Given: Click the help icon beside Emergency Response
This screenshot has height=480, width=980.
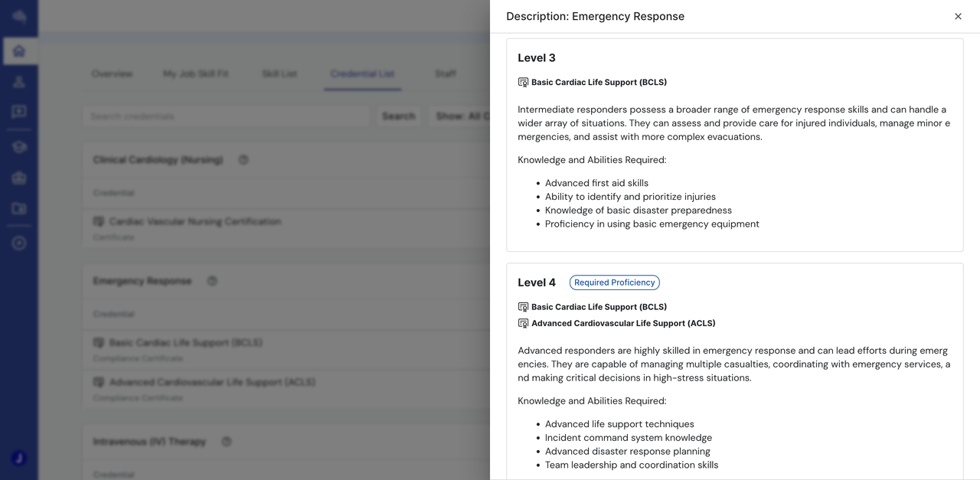Looking at the screenshot, I should (x=212, y=281).
